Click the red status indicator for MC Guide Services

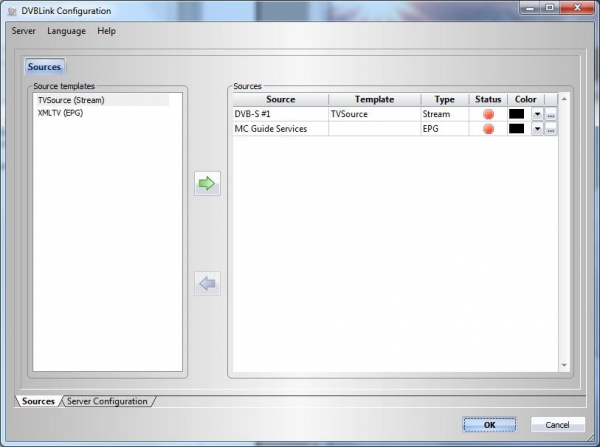488,129
